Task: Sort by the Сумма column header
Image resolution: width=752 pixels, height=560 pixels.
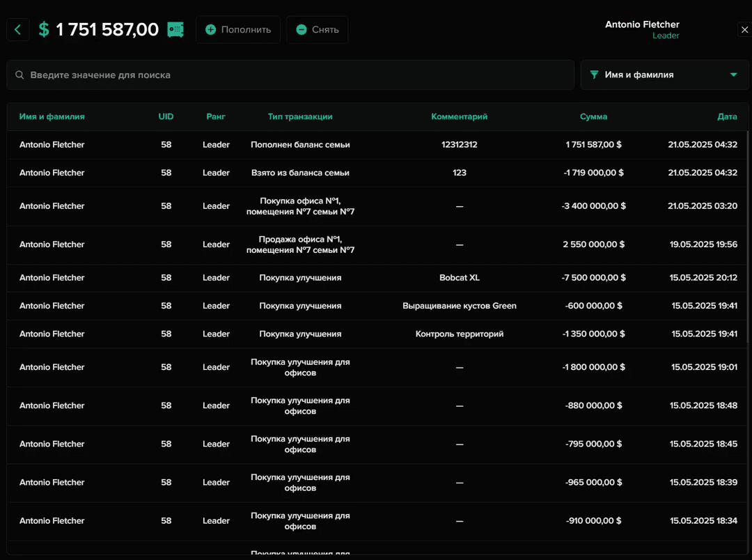Action: (593, 117)
